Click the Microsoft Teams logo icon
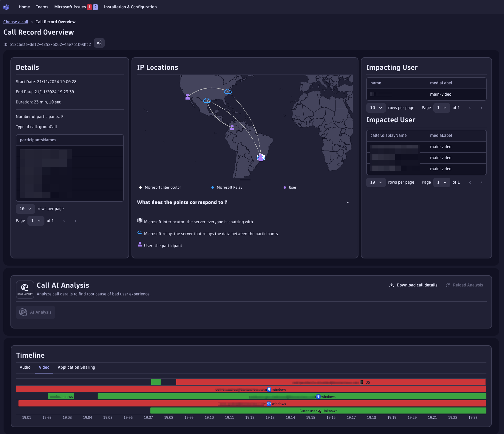 (6, 7)
